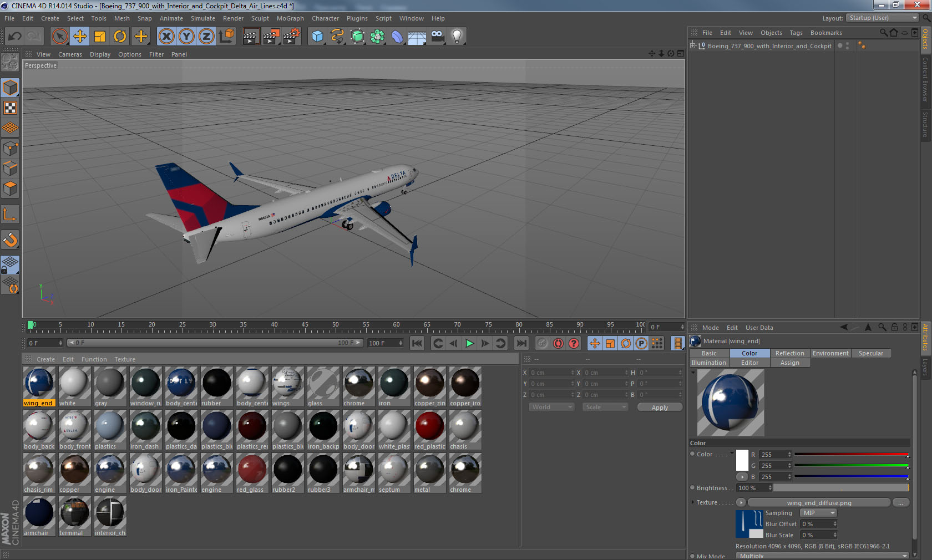Toggle Y axis lock
This screenshot has height=560, width=932.
186,37
